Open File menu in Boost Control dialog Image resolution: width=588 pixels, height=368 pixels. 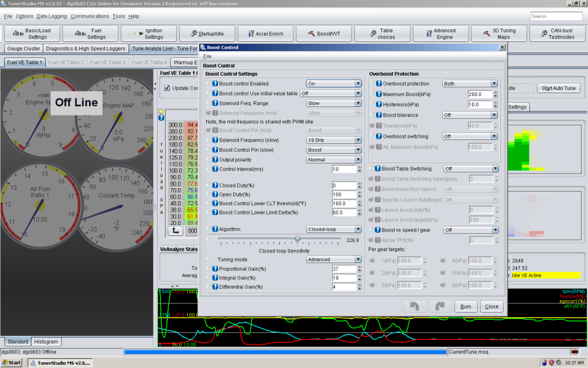pyautogui.click(x=207, y=56)
